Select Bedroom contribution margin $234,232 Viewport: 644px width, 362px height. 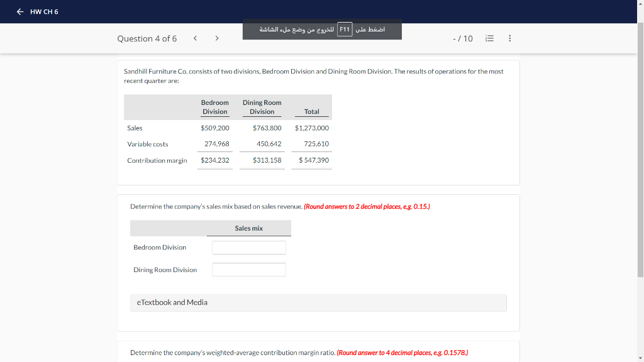(215, 160)
